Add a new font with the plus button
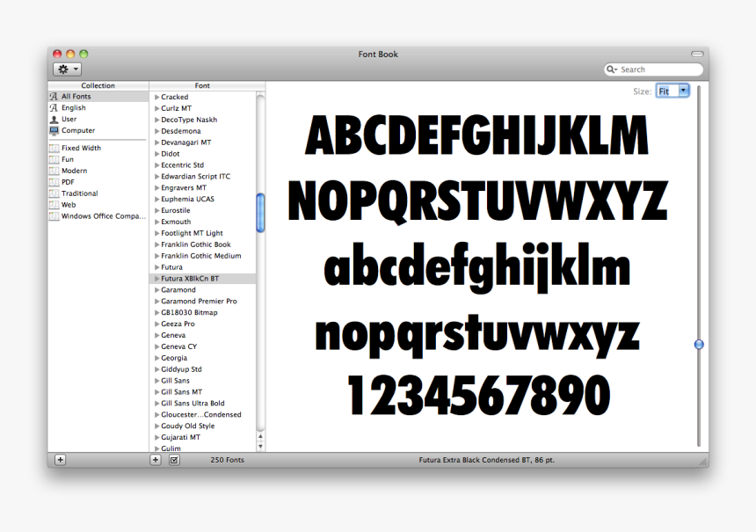756x532 pixels. [154, 459]
